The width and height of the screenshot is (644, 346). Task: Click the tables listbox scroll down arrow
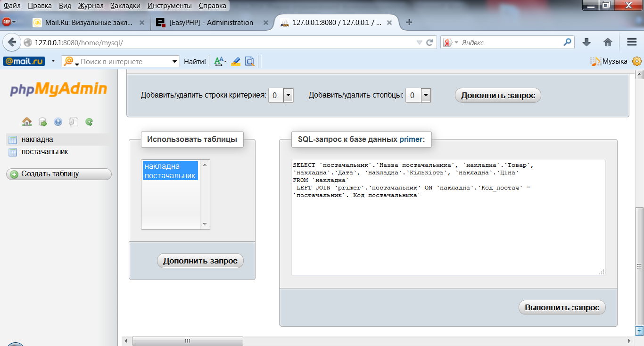point(205,224)
